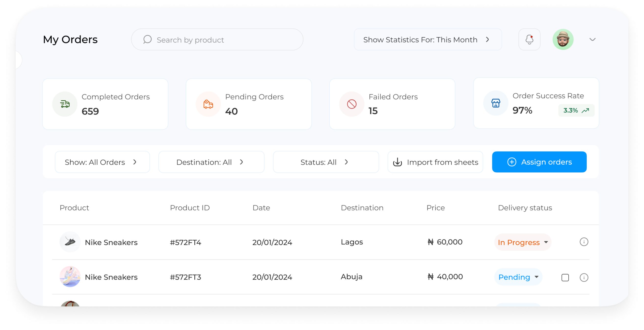Click the Abuja destination cell
This screenshot has width=644, height=330.
pos(351,276)
